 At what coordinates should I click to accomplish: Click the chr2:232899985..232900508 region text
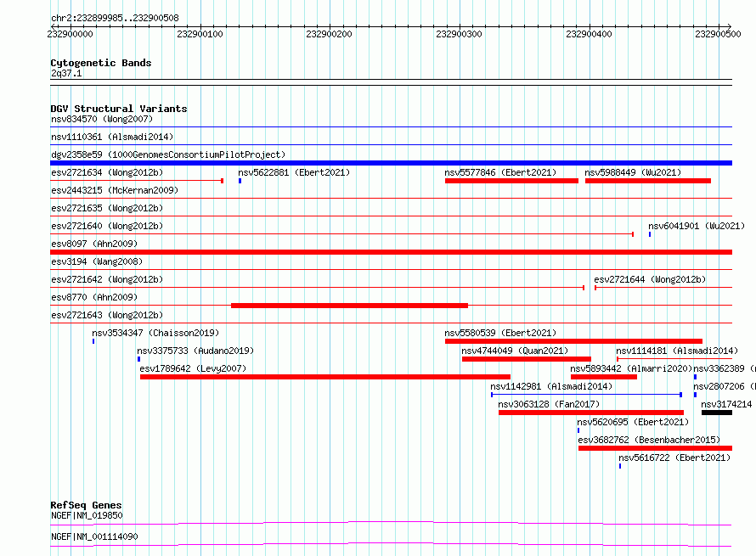coord(115,18)
